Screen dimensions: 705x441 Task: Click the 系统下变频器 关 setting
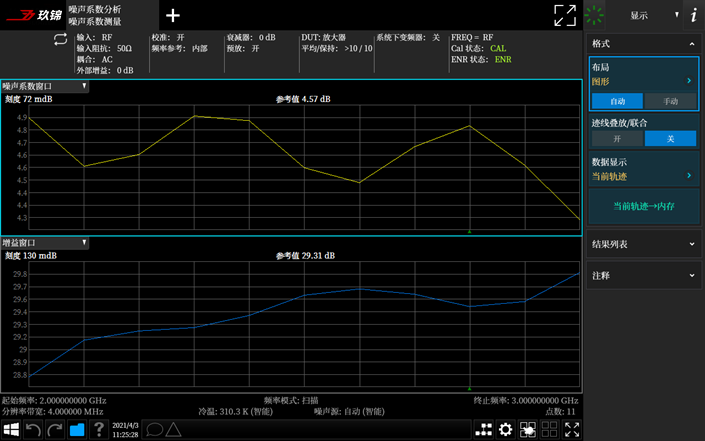click(408, 38)
